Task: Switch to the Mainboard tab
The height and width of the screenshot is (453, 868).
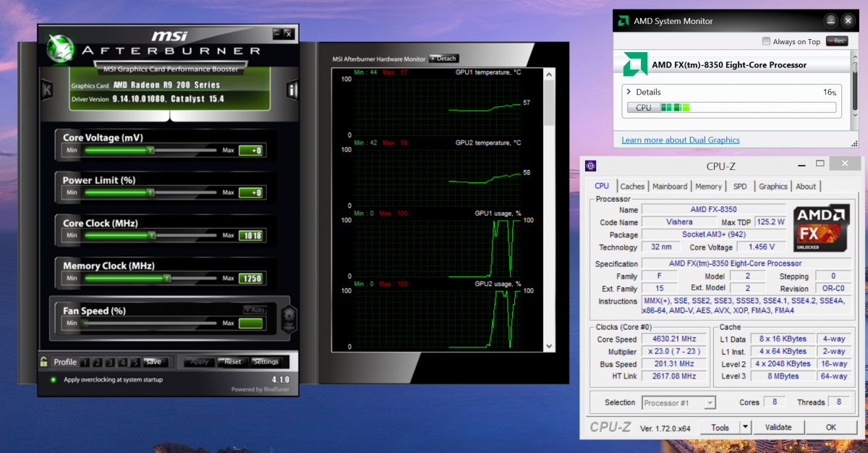Action: pyautogui.click(x=670, y=186)
